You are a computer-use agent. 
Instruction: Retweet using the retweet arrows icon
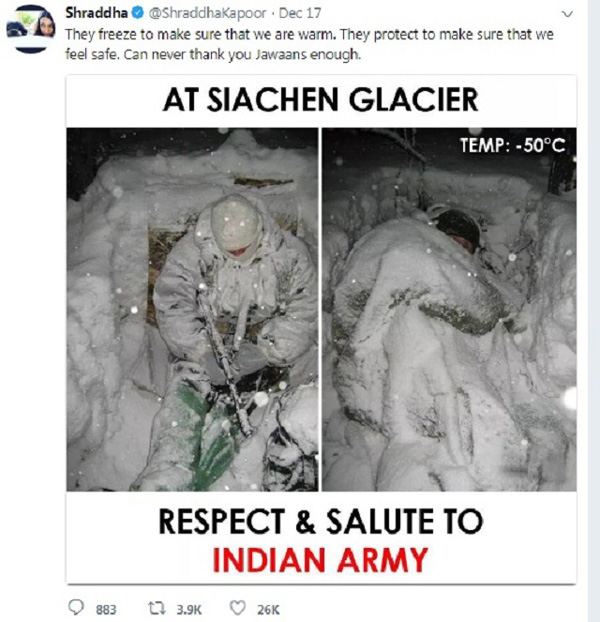click(x=157, y=608)
